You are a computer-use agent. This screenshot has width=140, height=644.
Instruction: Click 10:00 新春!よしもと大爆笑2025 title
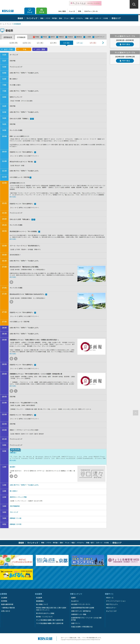19,136
